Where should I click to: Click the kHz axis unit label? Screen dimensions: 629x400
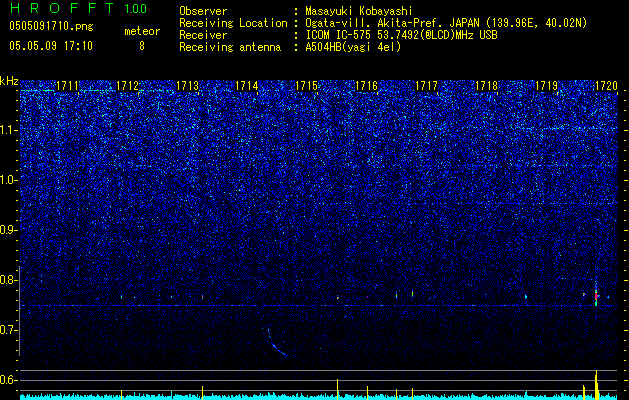pos(9,81)
